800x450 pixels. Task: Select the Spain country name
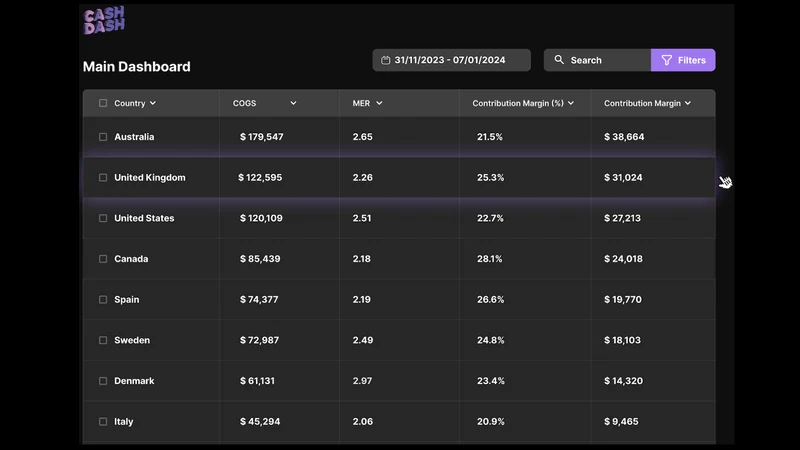(x=127, y=299)
